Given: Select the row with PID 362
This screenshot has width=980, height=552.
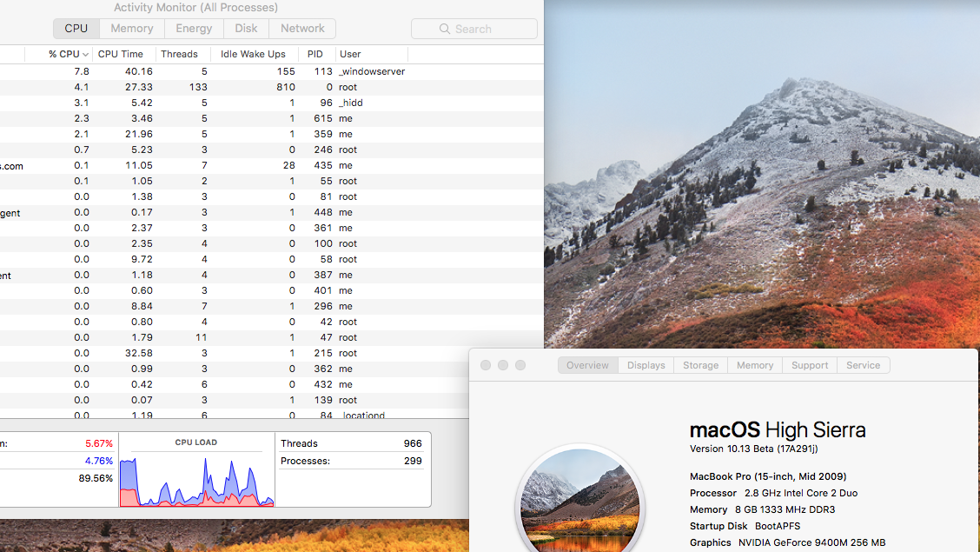Looking at the screenshot, I should pyautogui.click(x=235, y=369).
